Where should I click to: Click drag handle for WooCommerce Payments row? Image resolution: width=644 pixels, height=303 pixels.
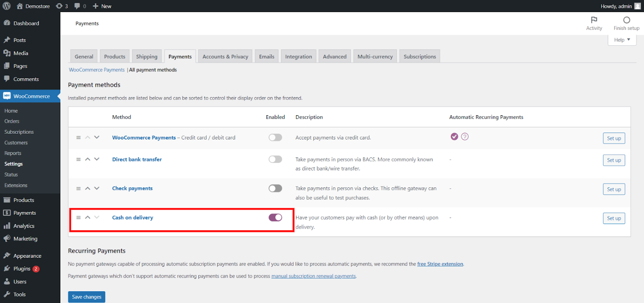point(78,137)
